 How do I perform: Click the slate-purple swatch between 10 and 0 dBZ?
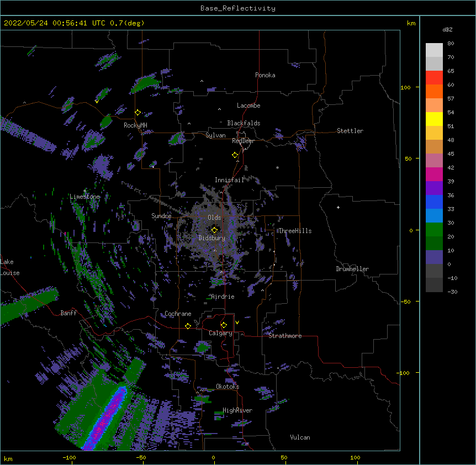(434, 257)
